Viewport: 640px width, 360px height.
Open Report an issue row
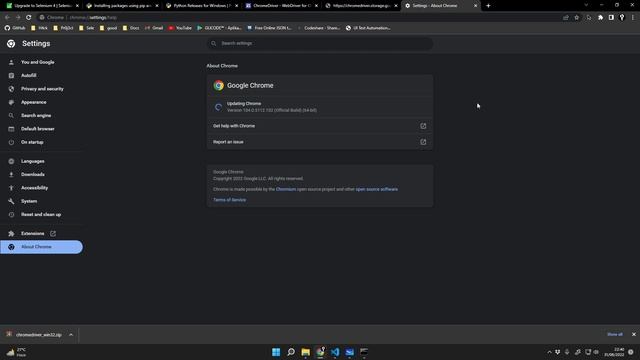[320, 142]
